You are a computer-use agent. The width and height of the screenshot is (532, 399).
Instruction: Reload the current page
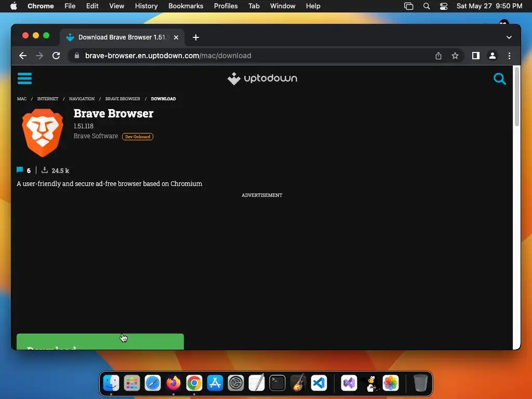(56, 56)
